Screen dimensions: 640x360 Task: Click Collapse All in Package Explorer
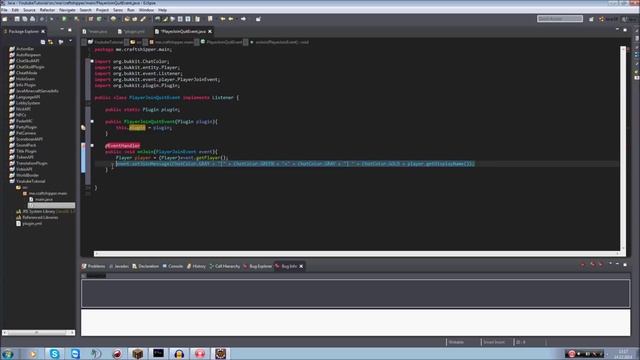43,42
